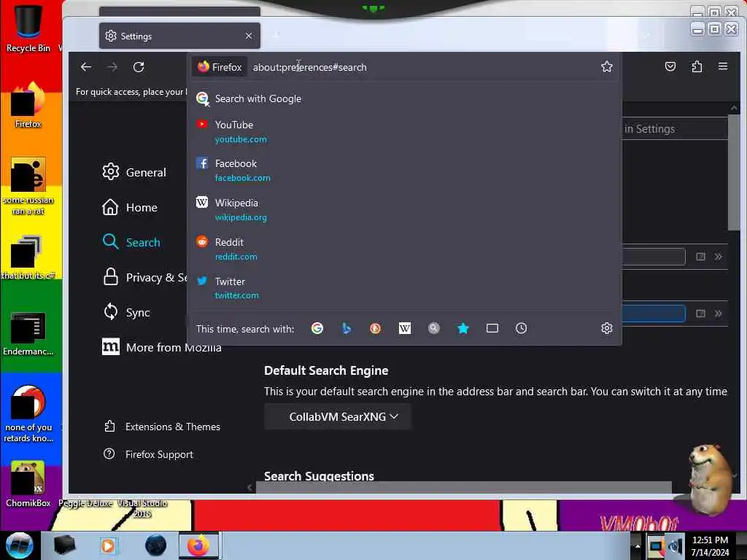The image size is (747, 560).
Task: Select Endermanc... desktop icon
Action: point(28,334)
